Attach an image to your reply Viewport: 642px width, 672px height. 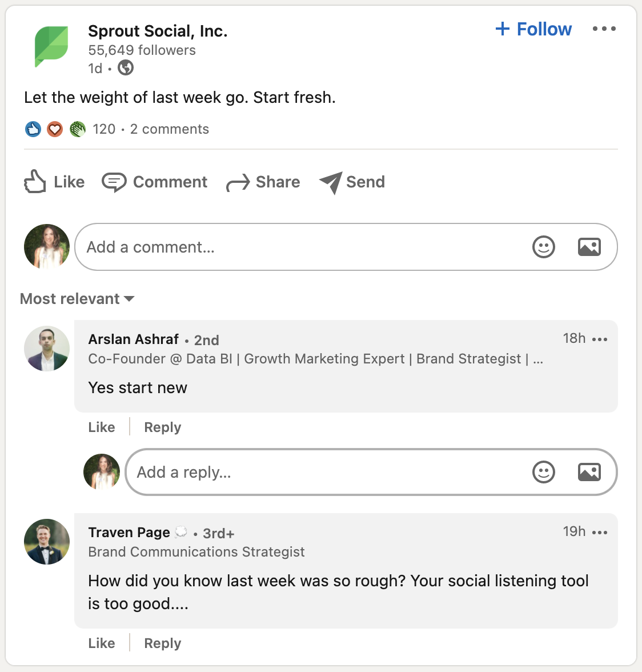pos(589,472)
